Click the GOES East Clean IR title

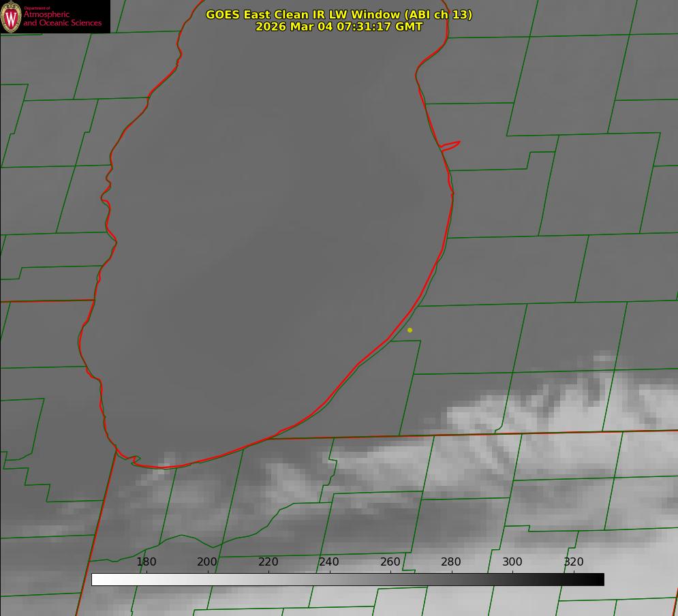pos(339,14)
